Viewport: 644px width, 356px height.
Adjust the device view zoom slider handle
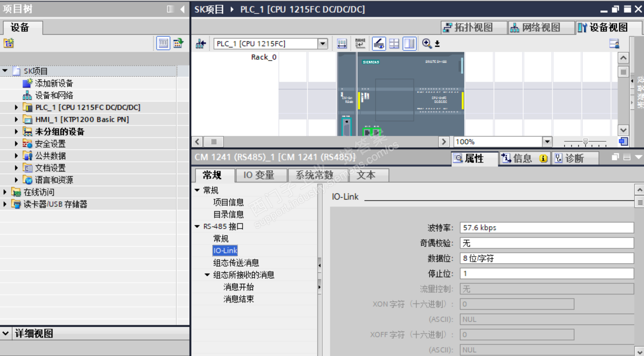point(585,142)
